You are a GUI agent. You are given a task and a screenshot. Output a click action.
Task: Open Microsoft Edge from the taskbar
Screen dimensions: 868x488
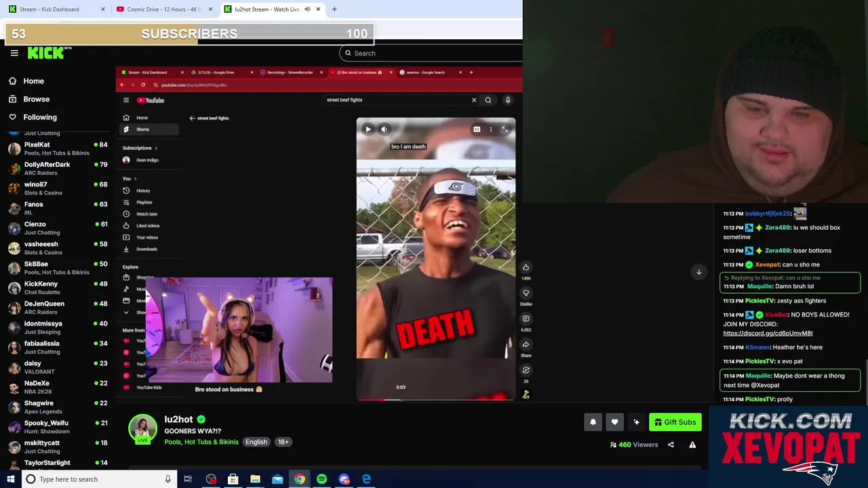pyautogui.click(x=366, y=479)
